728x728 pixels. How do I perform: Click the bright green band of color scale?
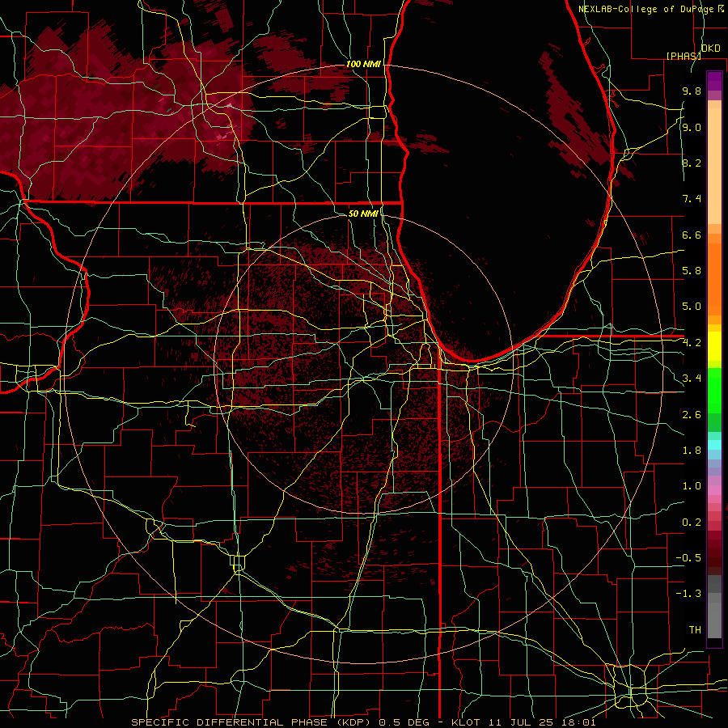click(x=714, y=391)
